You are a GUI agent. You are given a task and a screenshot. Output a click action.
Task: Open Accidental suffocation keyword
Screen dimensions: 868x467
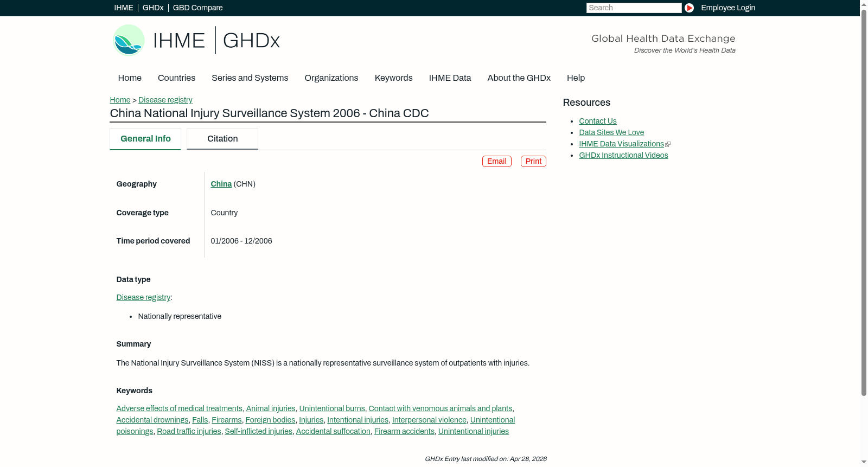click(x=333, y=431)
